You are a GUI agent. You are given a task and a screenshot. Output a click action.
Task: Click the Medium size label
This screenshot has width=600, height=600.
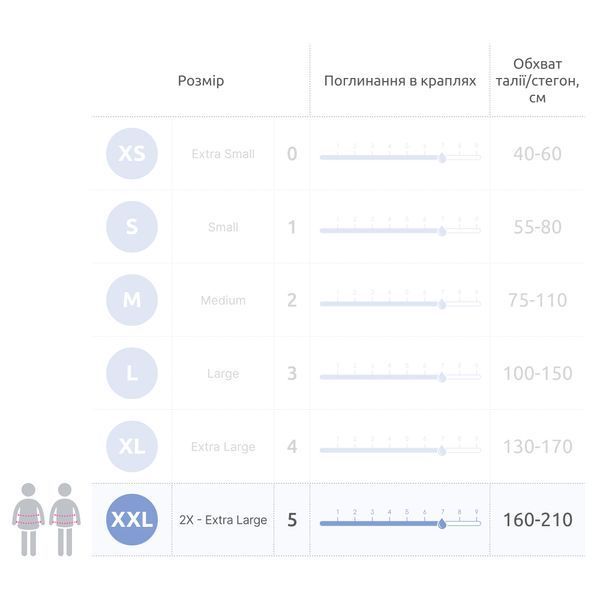(x=223, y=300)
